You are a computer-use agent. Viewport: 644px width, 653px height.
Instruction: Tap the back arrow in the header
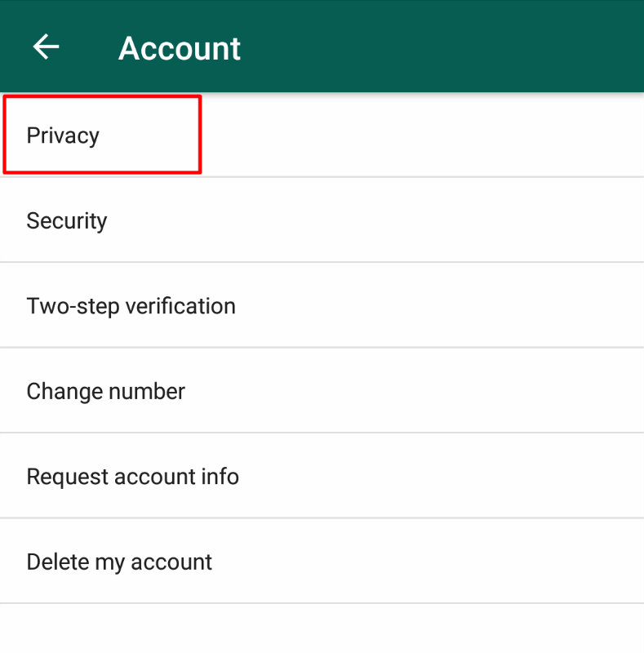46,47
